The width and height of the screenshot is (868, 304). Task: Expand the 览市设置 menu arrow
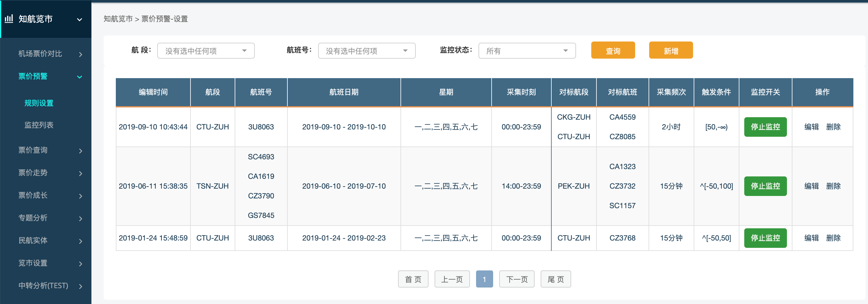click(x=80, y=264)
